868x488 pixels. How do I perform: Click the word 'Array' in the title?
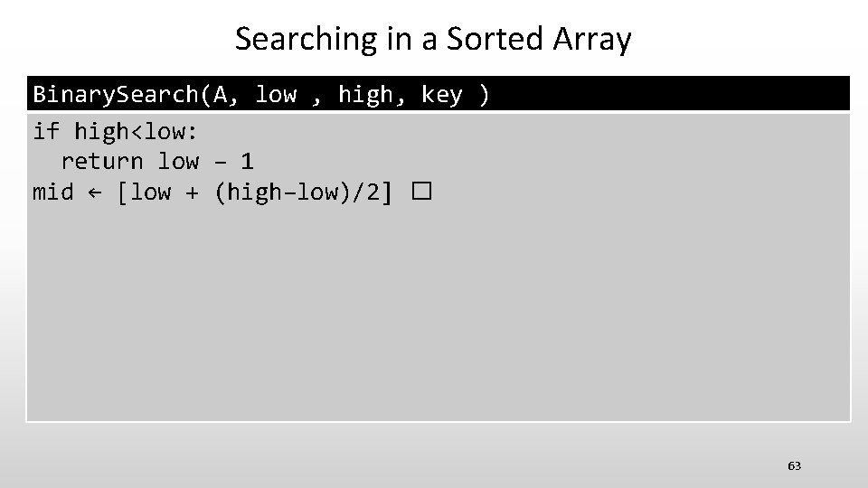click(593, 39)
